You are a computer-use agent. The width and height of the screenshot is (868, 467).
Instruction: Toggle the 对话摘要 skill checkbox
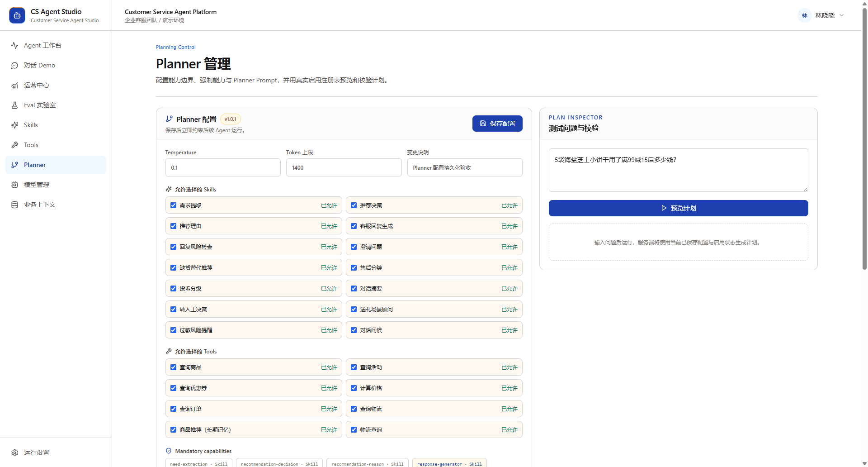(354, 288)
